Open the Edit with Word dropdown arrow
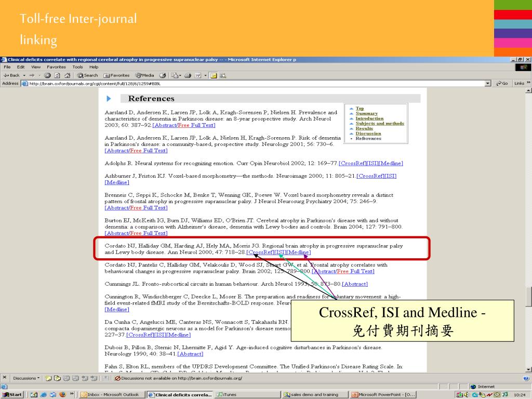This screenshot has width=532, height=399. [x=205, y=75]
